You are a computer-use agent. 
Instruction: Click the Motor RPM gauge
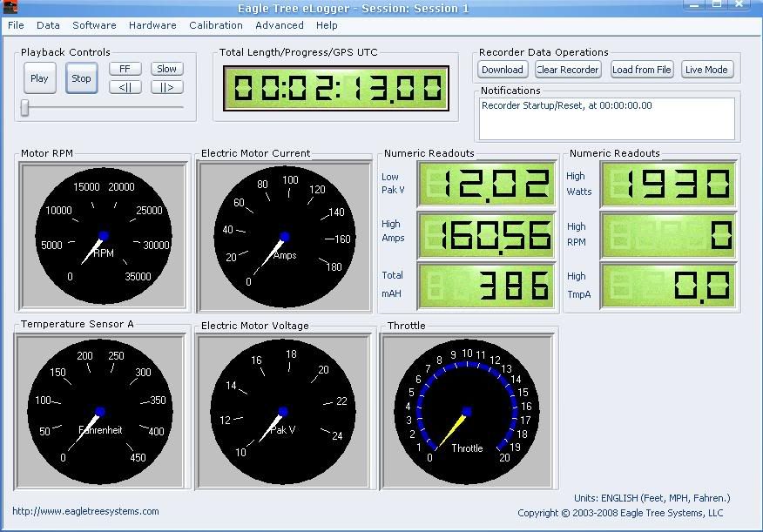point(104,236)
